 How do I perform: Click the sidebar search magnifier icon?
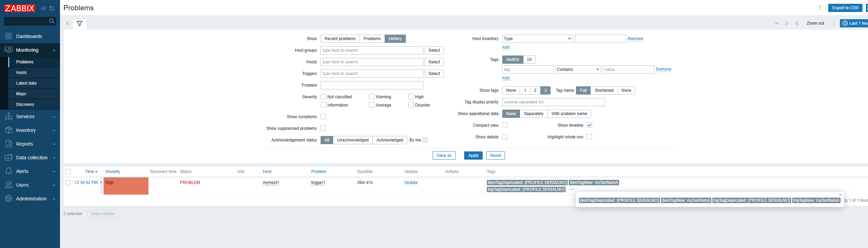[x=52, y=21]
